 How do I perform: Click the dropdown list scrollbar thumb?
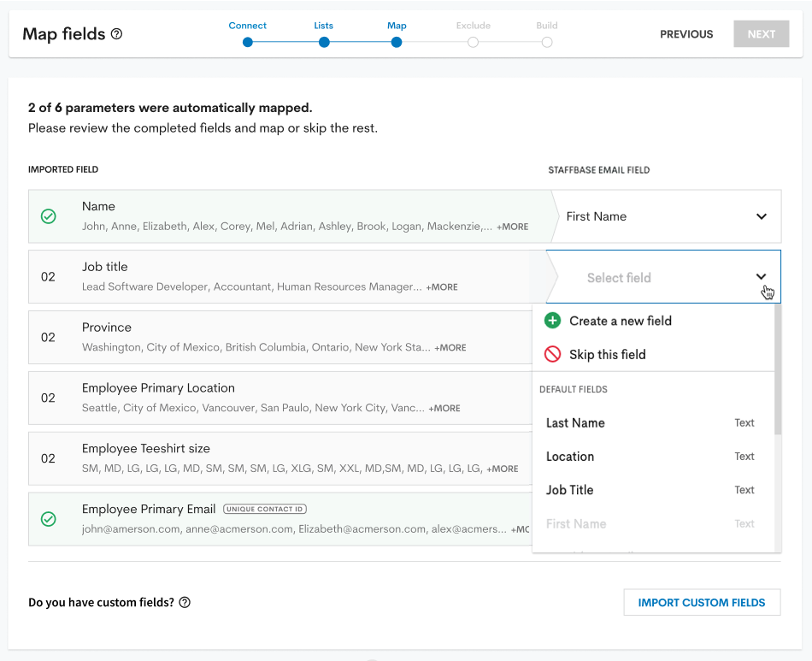tap(778, 369)
